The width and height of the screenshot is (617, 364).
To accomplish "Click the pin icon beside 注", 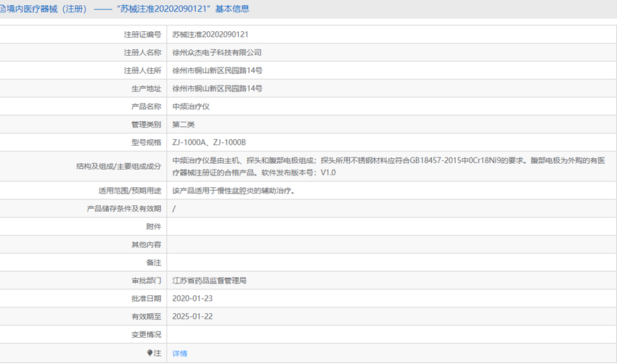I will (x=150, y=353).
